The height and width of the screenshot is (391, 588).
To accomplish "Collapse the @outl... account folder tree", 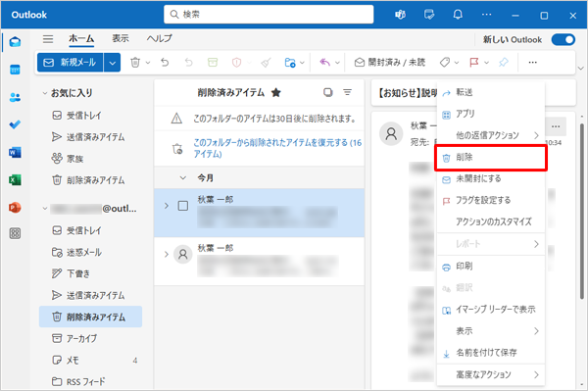I will pos(45,209).
